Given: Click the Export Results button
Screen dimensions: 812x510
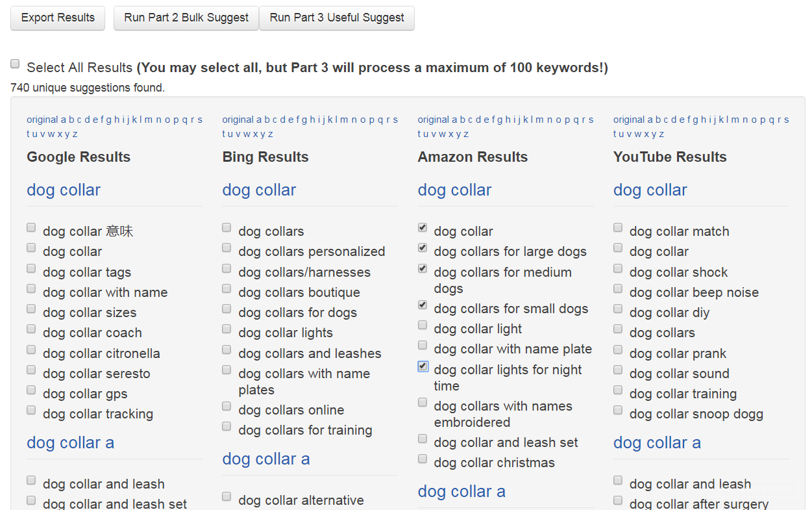Looking at the screenshot, I should click(58, 18).
